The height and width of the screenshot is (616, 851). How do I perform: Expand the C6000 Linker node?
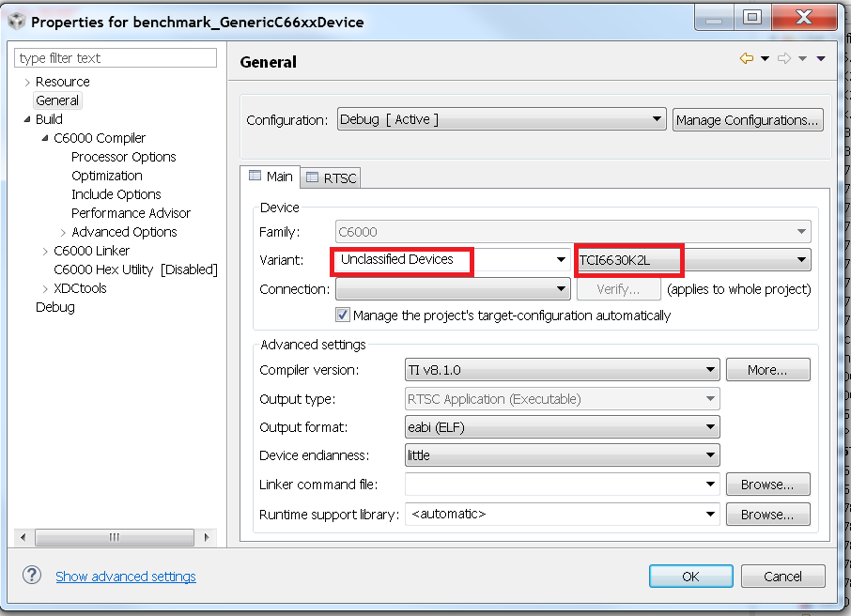click(45, 252)
